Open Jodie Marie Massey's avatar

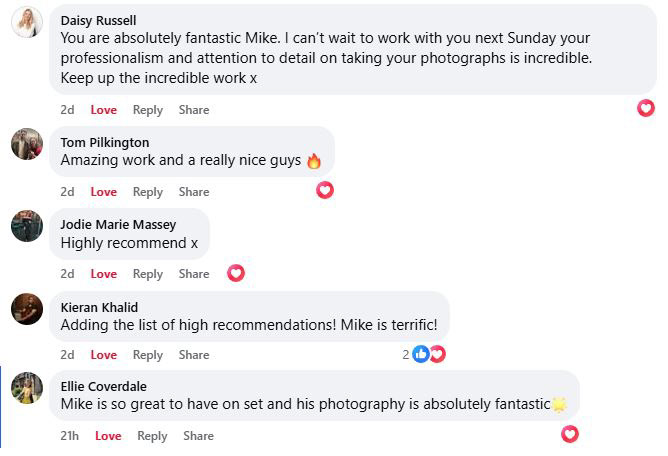27,226
